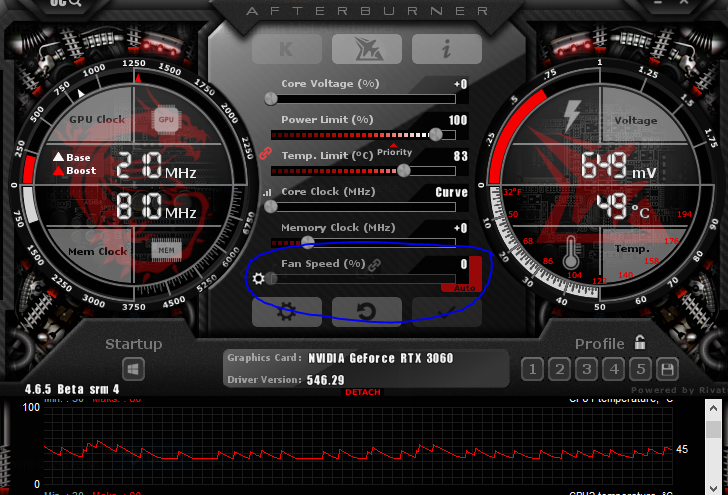Click the lightning bolt voltage icon

click(x=572, y=115)
